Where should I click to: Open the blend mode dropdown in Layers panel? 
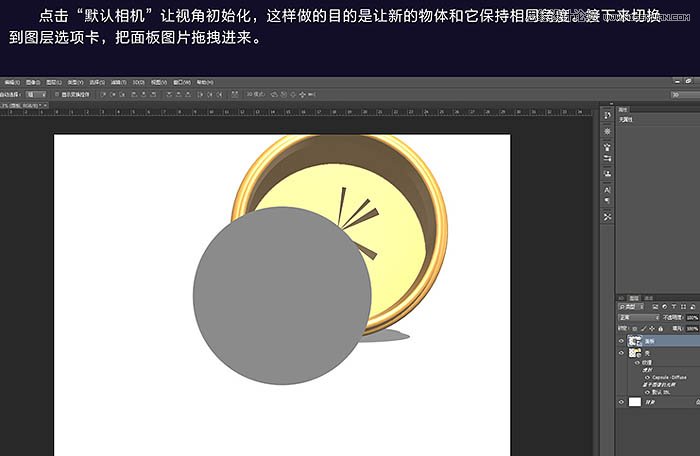(639, 318)
